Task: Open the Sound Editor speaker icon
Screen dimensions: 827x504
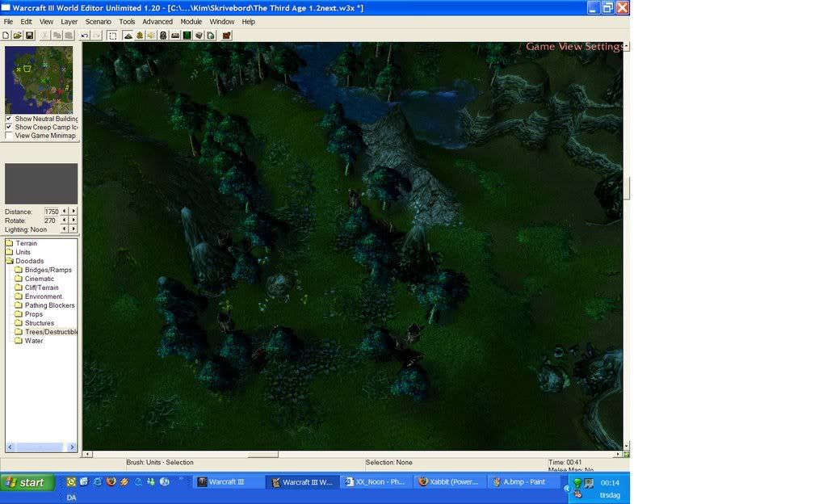Action: click(151, 36)
